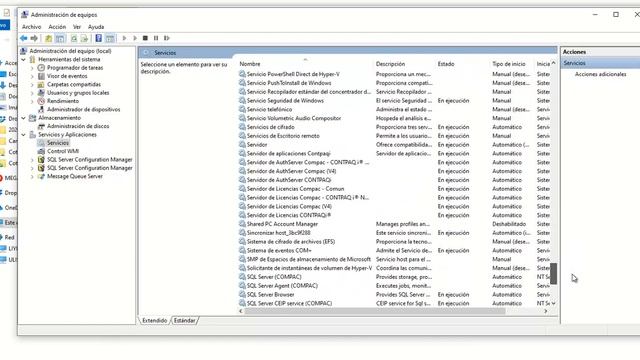Select Administración de discos
This screenshot has width=640, height=360.
78,126
